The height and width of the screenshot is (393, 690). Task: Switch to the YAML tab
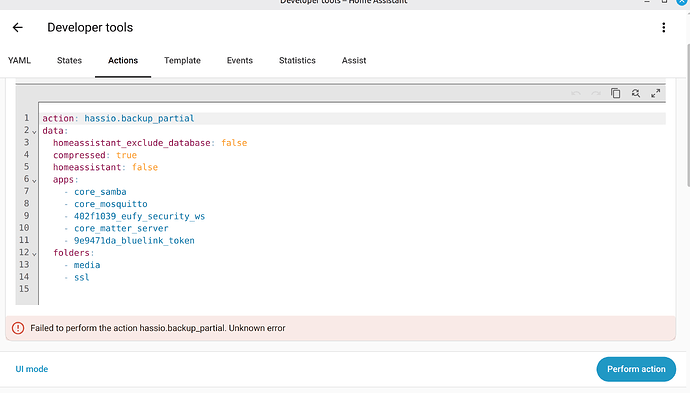pyautogui.click(x=19, y=61)
